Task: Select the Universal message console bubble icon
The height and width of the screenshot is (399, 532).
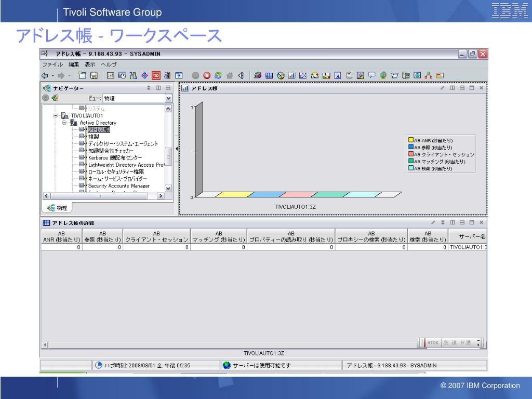Action: (372, 75)
